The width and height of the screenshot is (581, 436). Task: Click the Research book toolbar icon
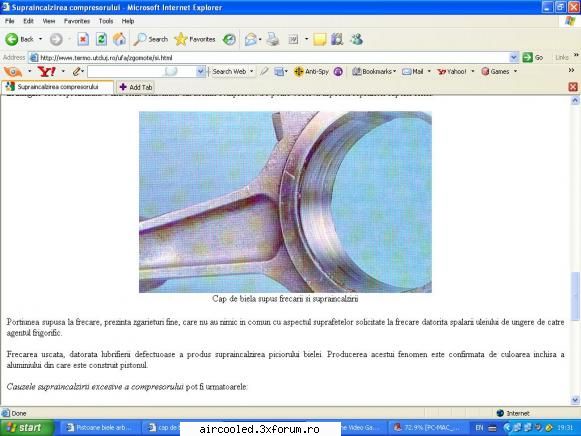(x=337, y=39)
